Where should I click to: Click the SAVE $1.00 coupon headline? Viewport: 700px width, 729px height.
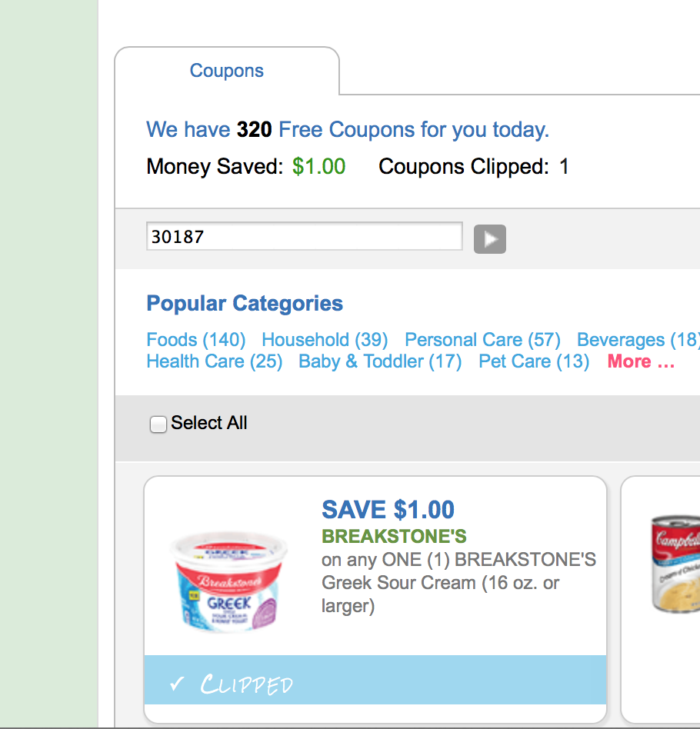point(388,509)
